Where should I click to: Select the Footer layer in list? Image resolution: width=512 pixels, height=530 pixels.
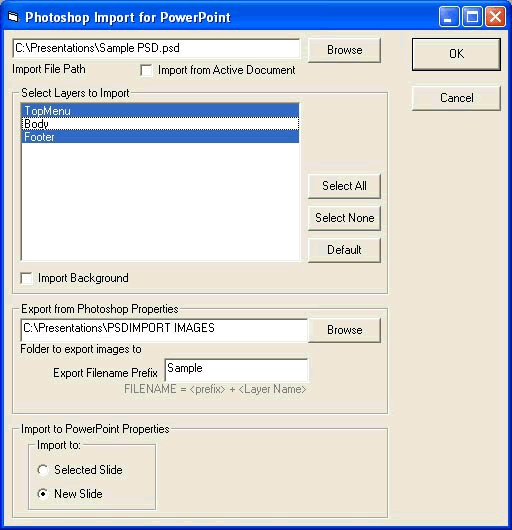coord(160,137)
